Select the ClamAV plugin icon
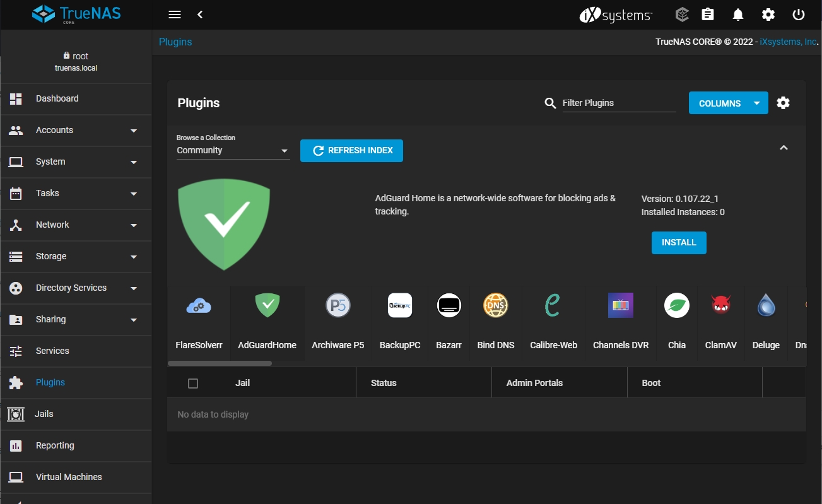This screenshot has height=504, width=822. [x=720, y=306]
